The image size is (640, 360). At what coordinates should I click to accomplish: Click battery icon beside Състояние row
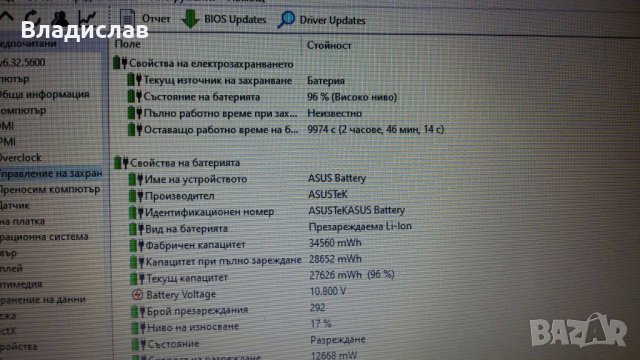[x=139, y=344]
